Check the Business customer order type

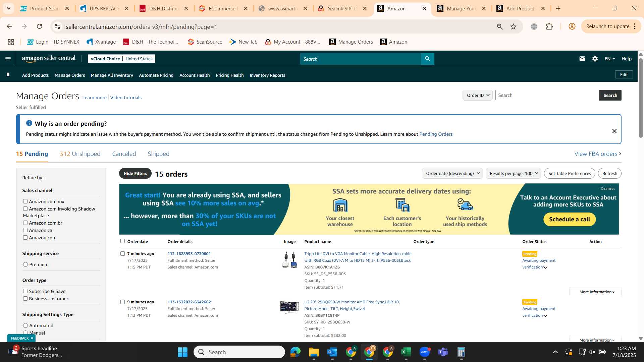(25, 298)
